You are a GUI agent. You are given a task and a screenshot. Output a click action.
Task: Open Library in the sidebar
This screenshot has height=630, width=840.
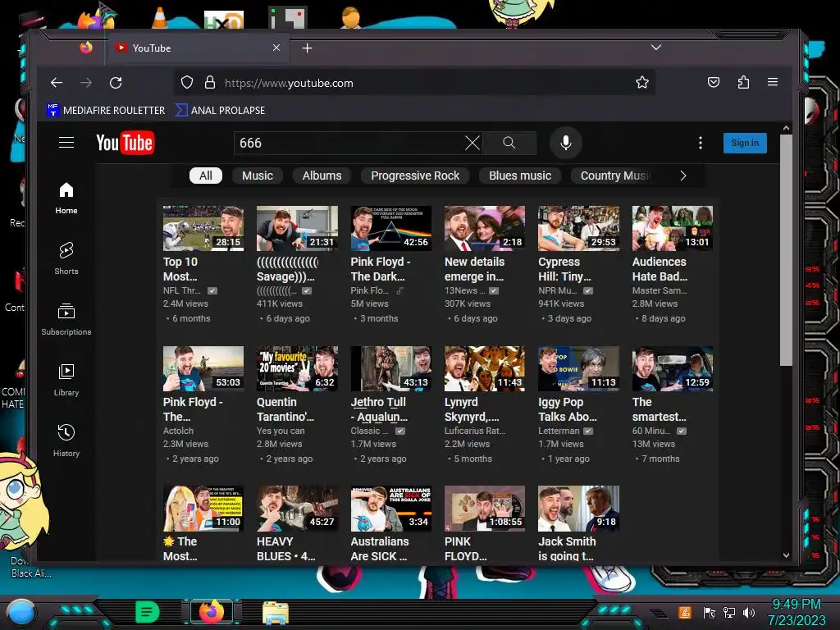click(66, 380)
